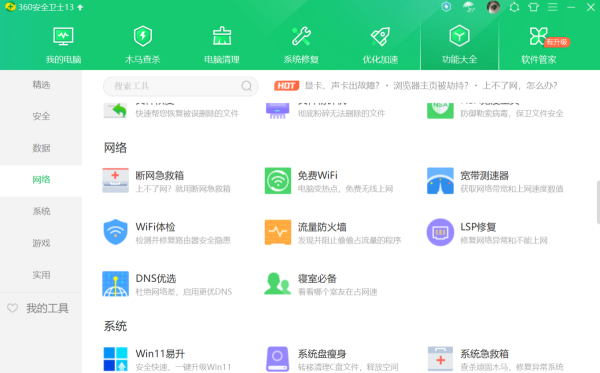
Task: Select 功能大全 cube icon
Action: (460, 36)
